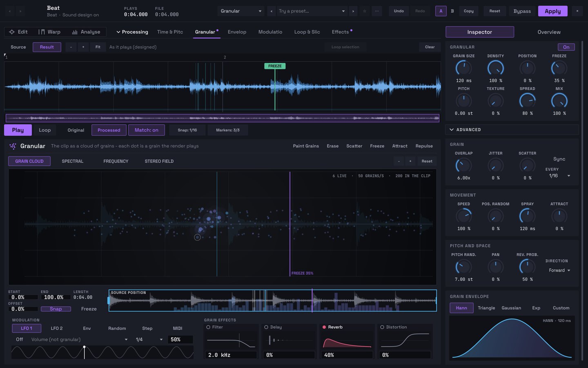Open the Effects processing tab
Viewport: 588px width, 368px height.
click(x=341, y=32)
